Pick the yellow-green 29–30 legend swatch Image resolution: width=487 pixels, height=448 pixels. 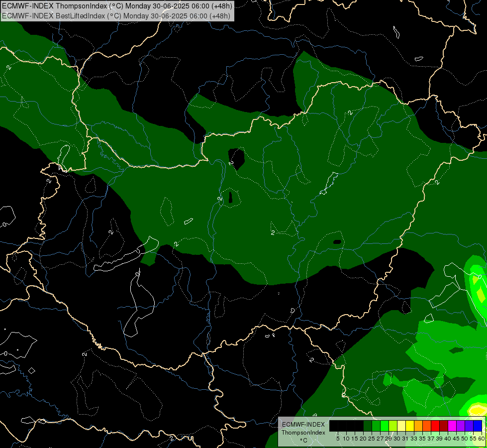[393, 426]
